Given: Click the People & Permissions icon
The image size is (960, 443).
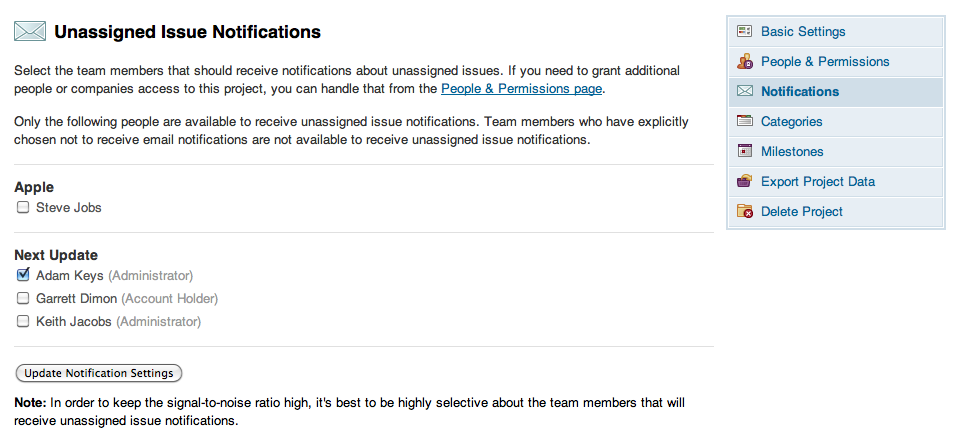Looking at the screenshot, I should (x=744, y=61).
